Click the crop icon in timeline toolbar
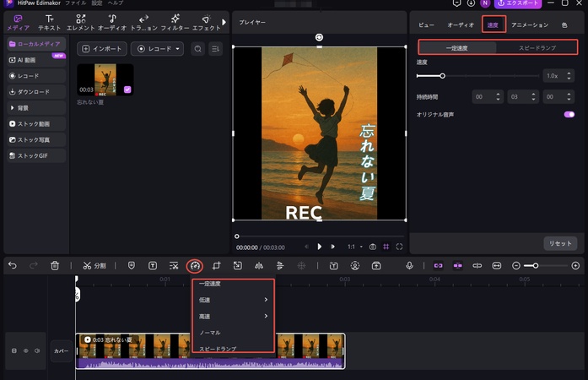 217,265
